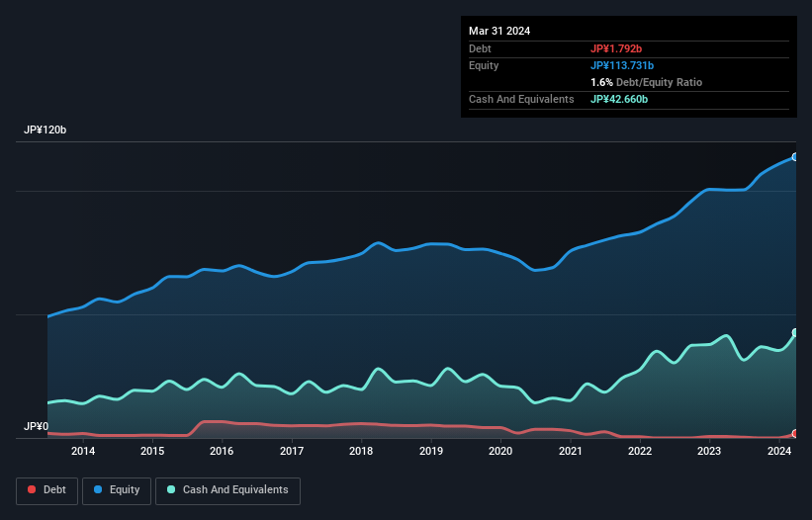Click the red Debt endpoint marker on the chart

coord(794,434)
